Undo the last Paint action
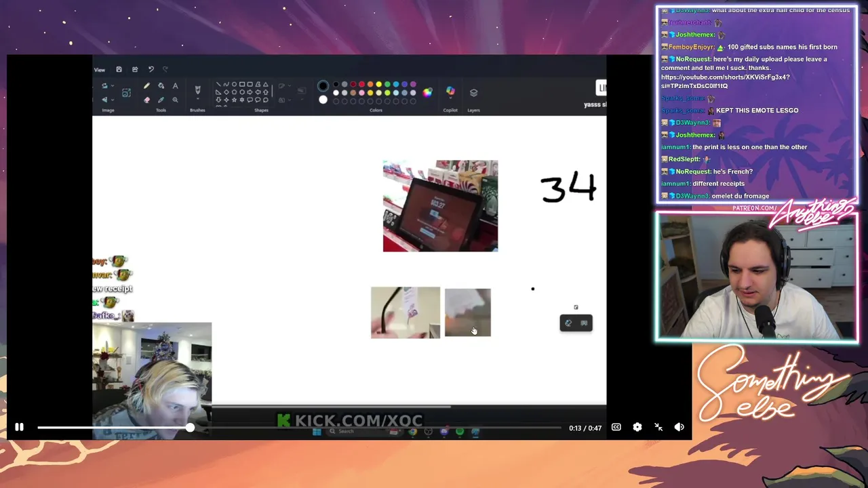Screen dimensions: 868x488 [151, 69]
